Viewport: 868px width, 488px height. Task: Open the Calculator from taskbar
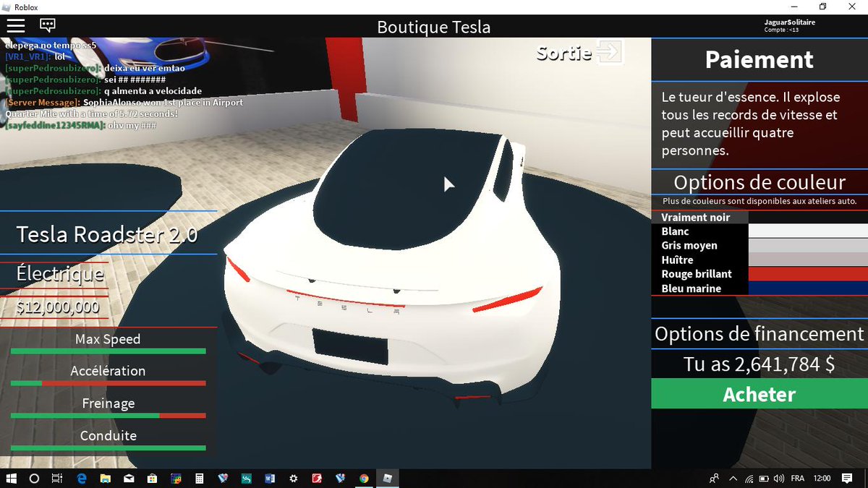[x=199, y=479]
